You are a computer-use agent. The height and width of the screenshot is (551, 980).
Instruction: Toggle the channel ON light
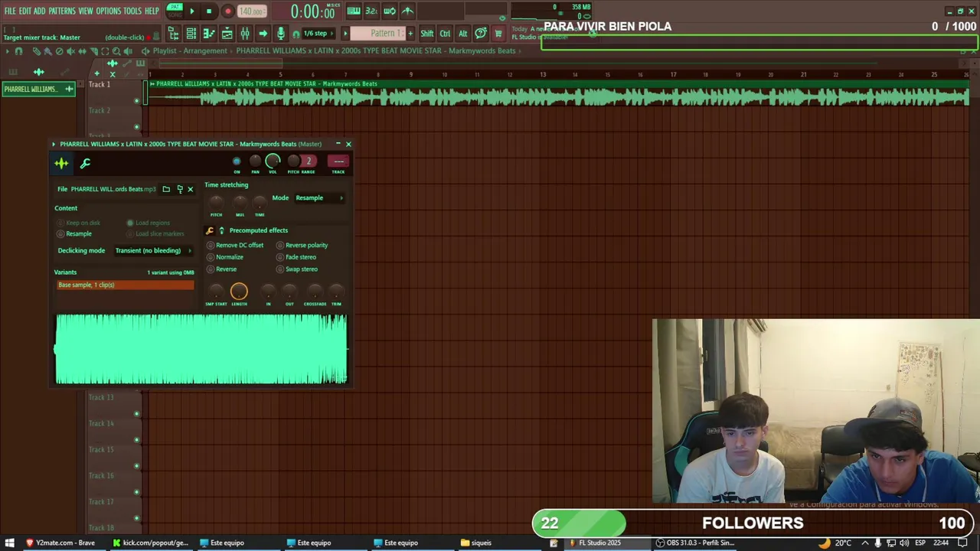[237, 161]
